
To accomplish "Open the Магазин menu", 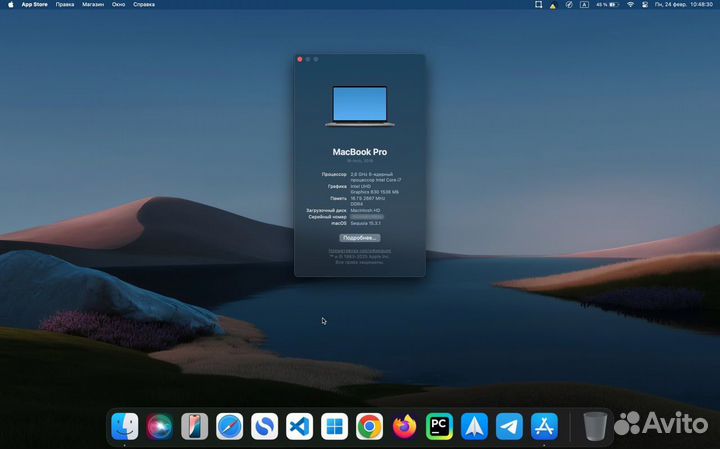I will [x=93, y=5].
